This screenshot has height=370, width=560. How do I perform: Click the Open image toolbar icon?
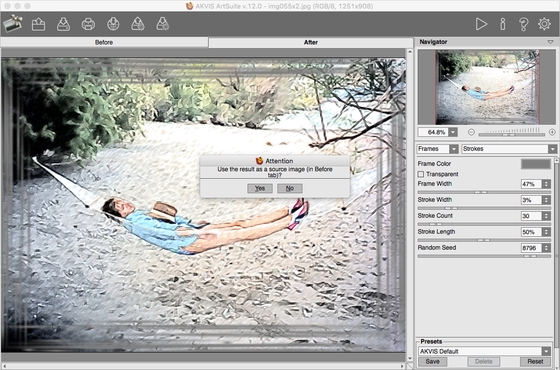click(39, 24)
